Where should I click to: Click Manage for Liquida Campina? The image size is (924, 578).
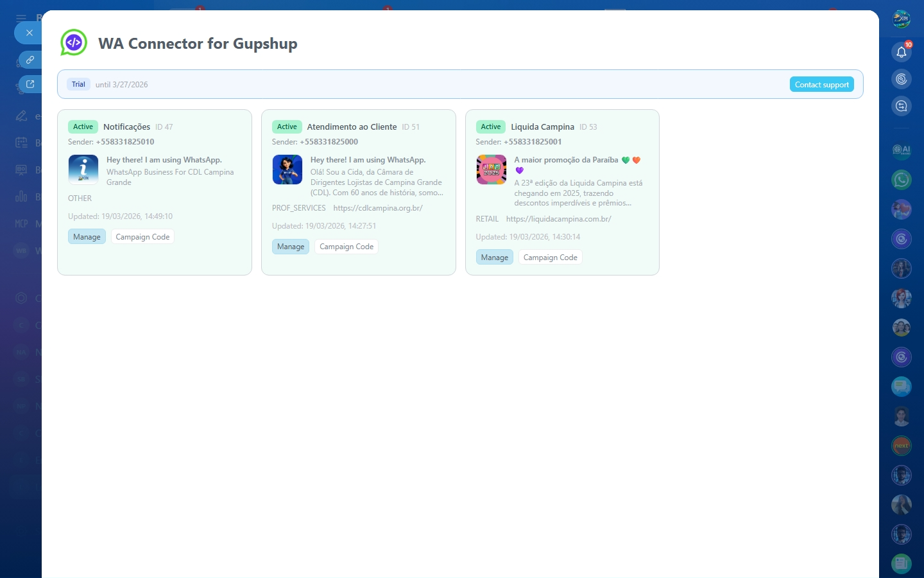[494, 258]
